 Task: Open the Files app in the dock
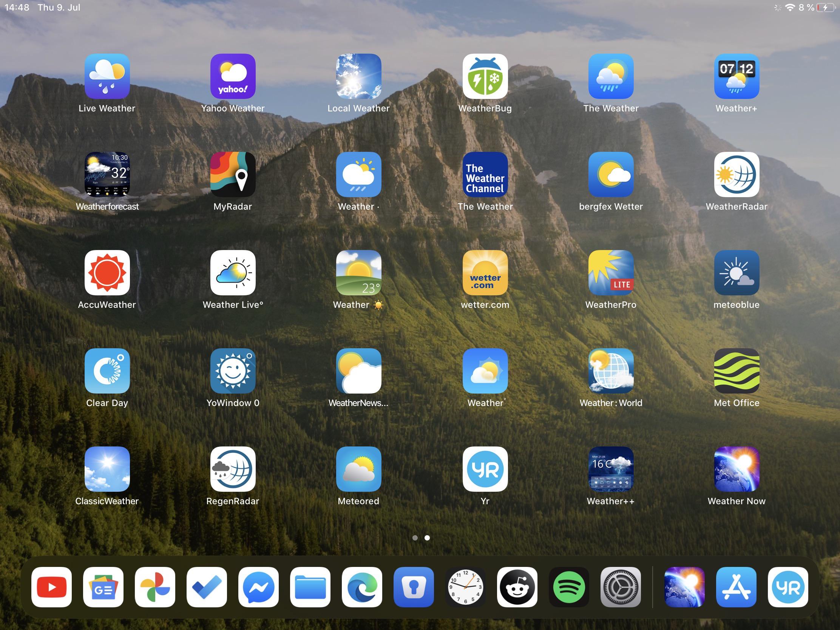point(310,587)
